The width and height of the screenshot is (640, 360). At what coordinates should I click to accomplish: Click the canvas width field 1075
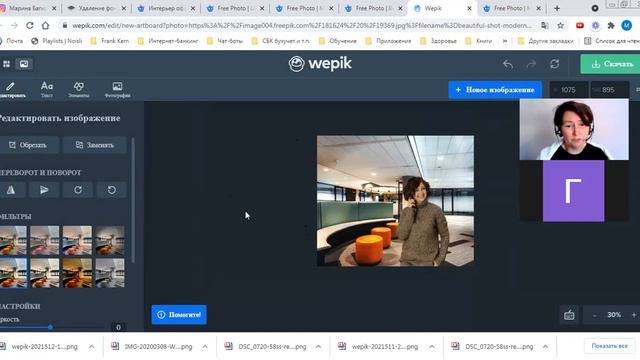pyautogui.click(x=568, y=90)
